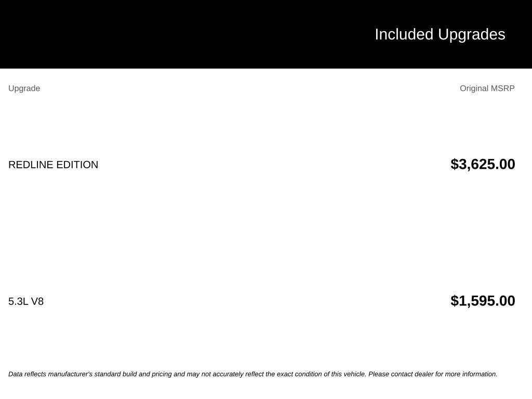Click the Please contact dealer sentence
The height and width of the screenshot is (399, 532).
(433, 374)
